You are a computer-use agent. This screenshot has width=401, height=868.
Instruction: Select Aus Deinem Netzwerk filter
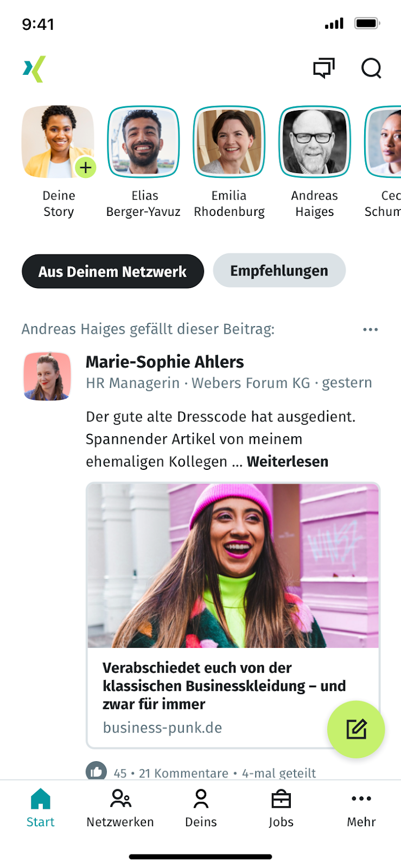pos(113,271)
